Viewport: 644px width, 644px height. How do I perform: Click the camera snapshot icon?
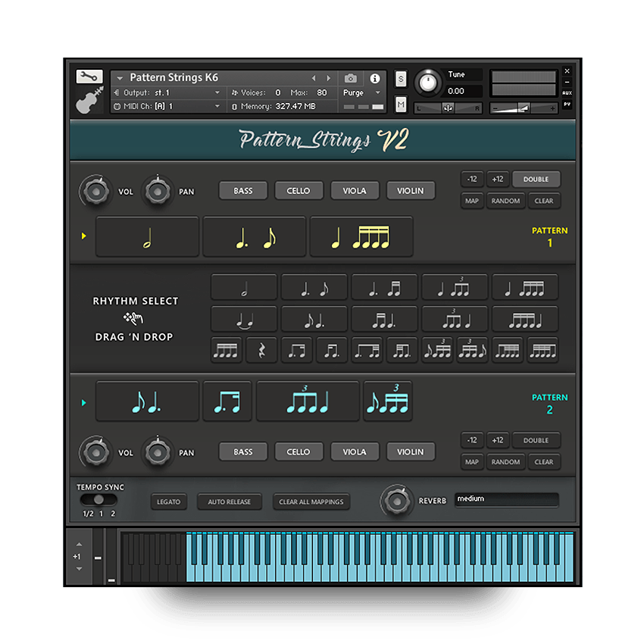point(350,78)
